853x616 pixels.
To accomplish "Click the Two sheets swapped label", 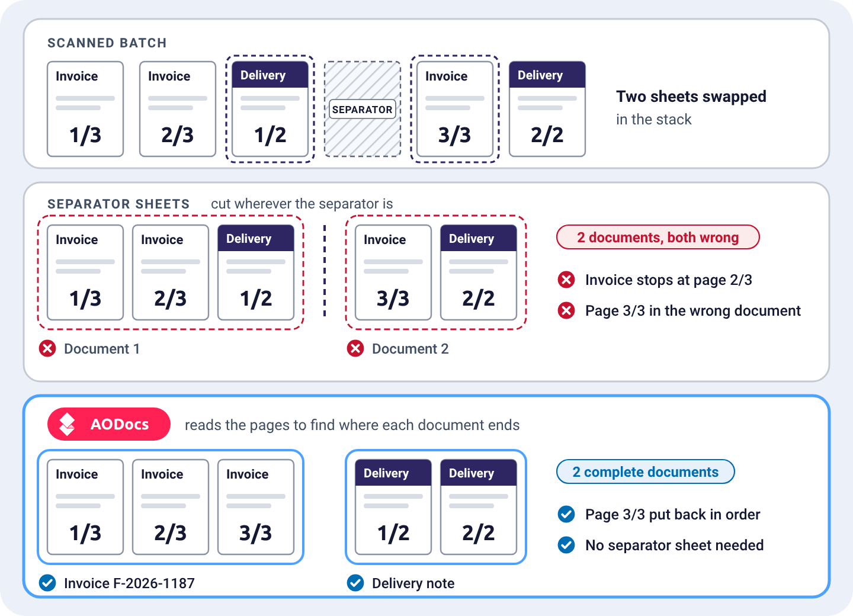I will pyautogui.click(x=691, y=96).
